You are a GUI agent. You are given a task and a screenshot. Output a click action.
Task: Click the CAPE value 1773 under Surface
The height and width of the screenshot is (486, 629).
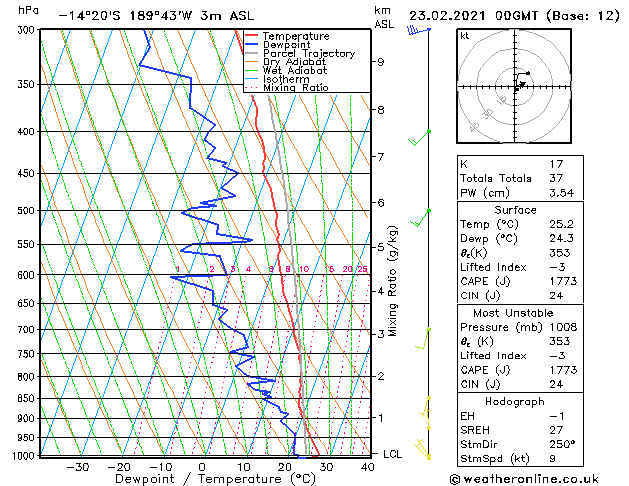click(563, 281)
